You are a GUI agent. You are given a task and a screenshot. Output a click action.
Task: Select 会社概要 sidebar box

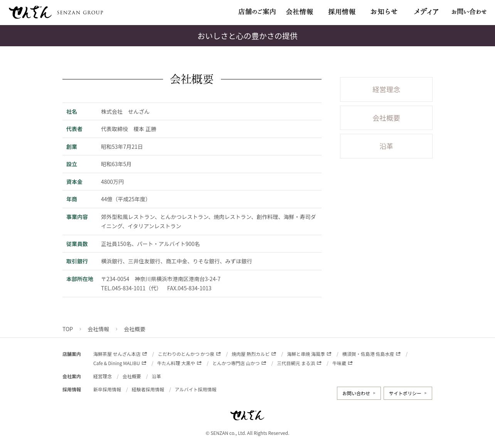pyautogui.click(x=386, y=118)
